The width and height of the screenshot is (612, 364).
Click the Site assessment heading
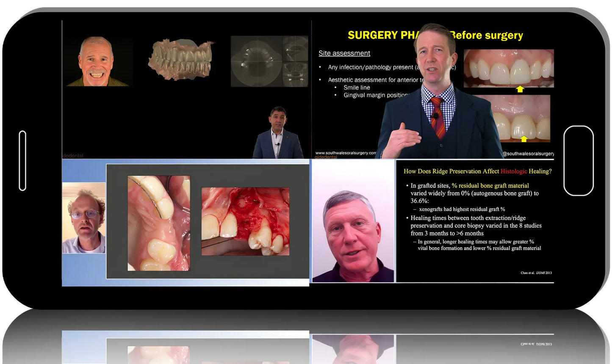pos(344,53)
